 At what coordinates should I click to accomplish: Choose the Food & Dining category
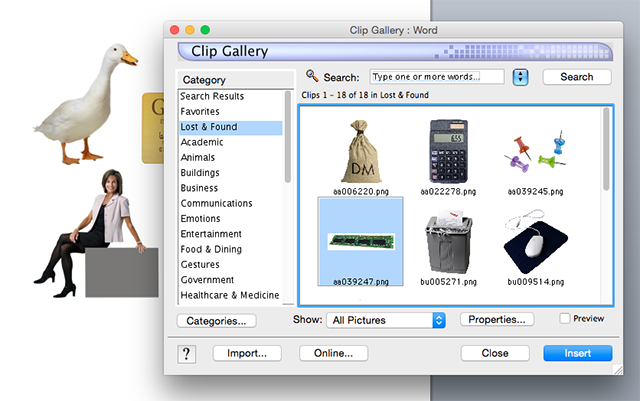coord(231,250)
